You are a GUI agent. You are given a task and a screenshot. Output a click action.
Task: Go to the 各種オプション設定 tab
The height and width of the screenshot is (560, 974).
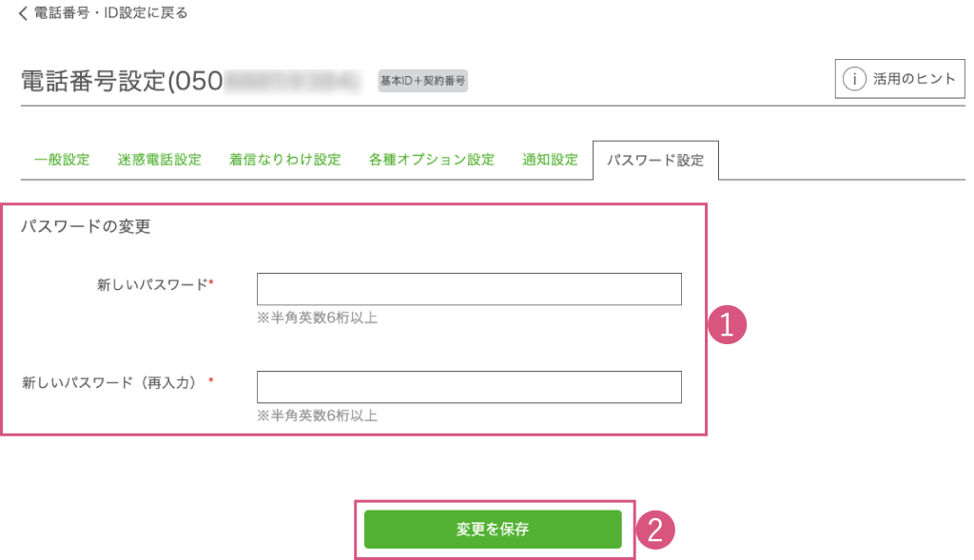[x=432, y=160]
